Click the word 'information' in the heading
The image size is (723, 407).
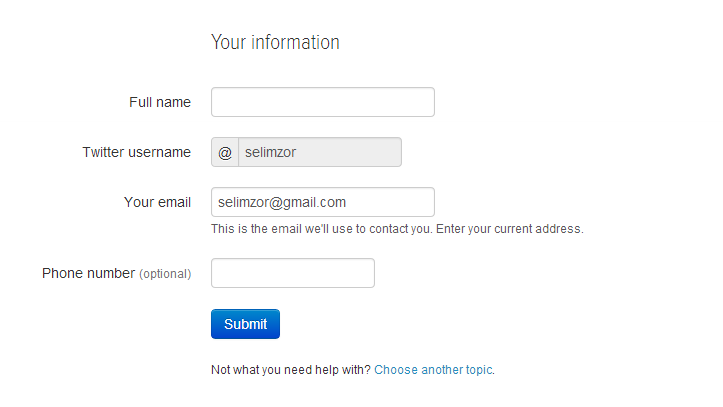point(295,42)
